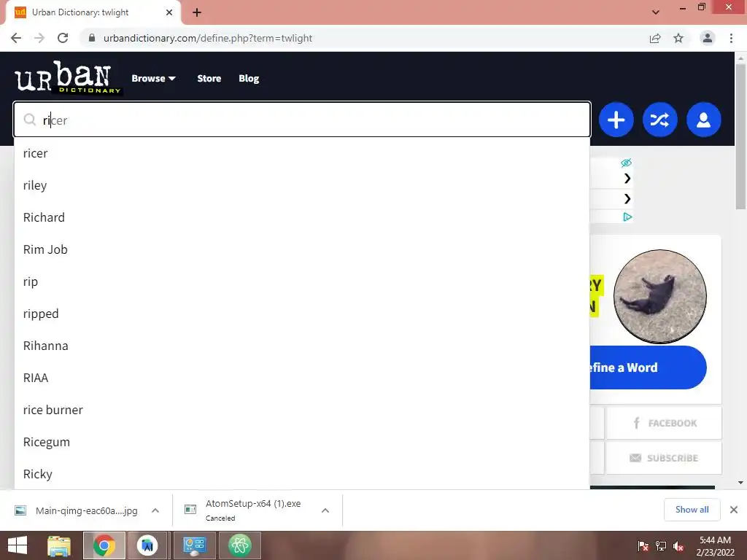Image resolution: width=747 pixels, height=560 pixels.
Task: Click the blue user account button
Action: click(704, 120)
